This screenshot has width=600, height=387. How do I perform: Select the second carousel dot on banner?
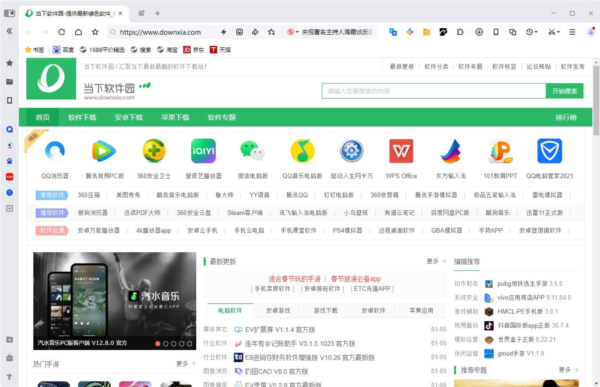coord(166,344)
